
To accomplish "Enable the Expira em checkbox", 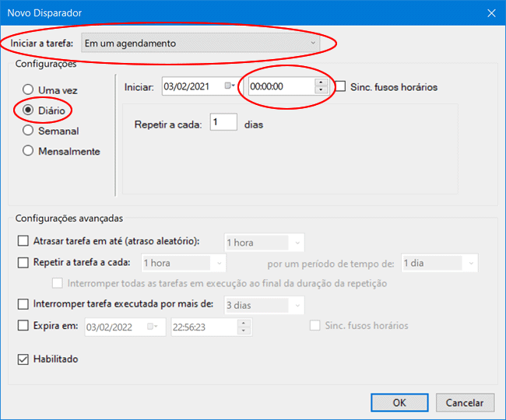I will coord(23,326).
